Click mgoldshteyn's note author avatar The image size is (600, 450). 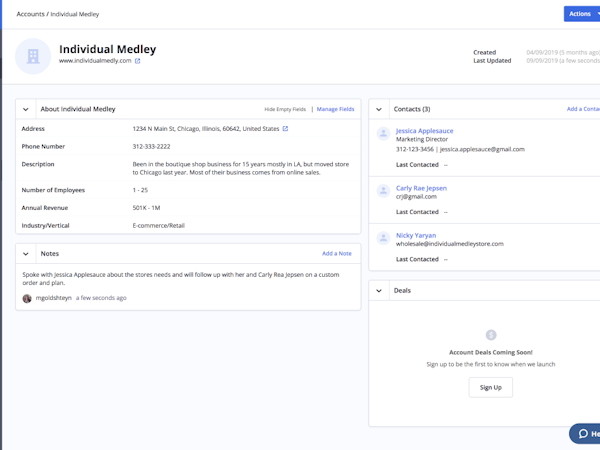tap(27, 298)
